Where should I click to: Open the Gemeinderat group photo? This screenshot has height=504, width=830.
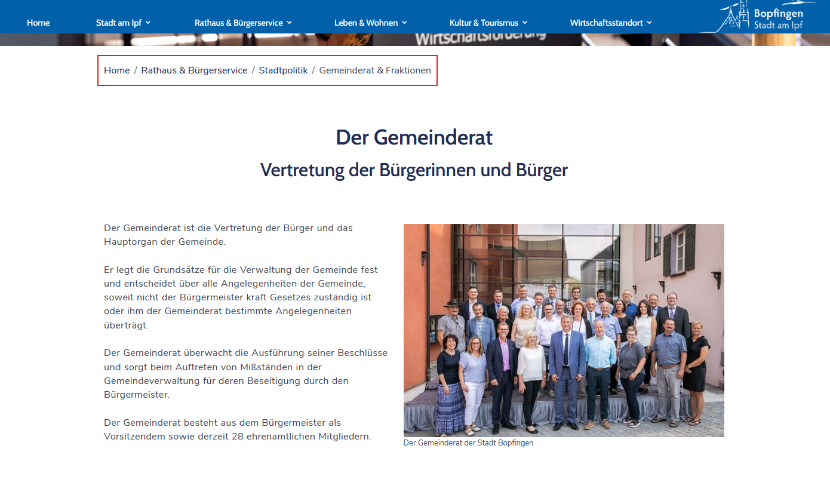(564, 330)
